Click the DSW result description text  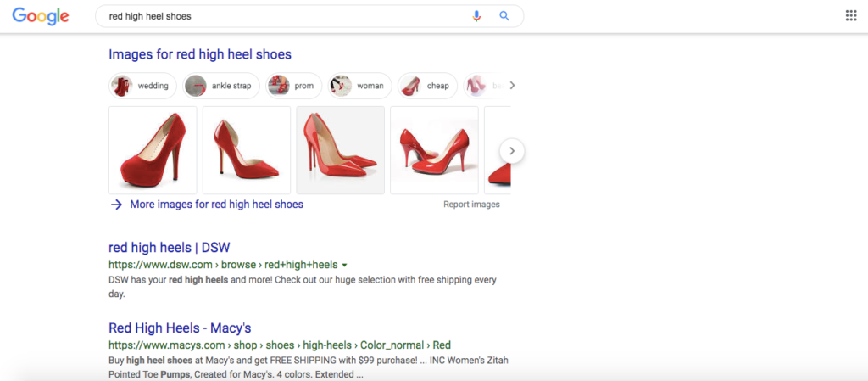pos(303,287)
